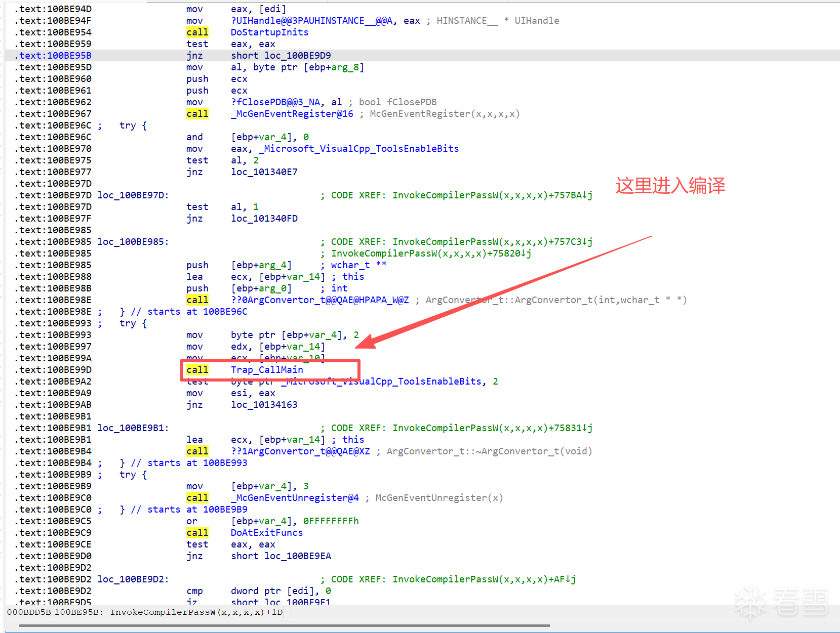This screenshot has width=840, height=633.
Task: Select the ??1ArgConvertor_t@@QAE@XZ destructor name
Action: (x=300, y=451)
